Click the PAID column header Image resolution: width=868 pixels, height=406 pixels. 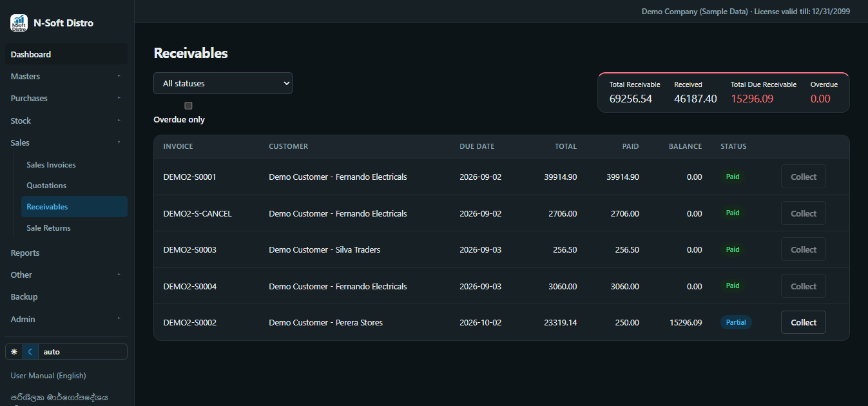[x=631, y=146]
